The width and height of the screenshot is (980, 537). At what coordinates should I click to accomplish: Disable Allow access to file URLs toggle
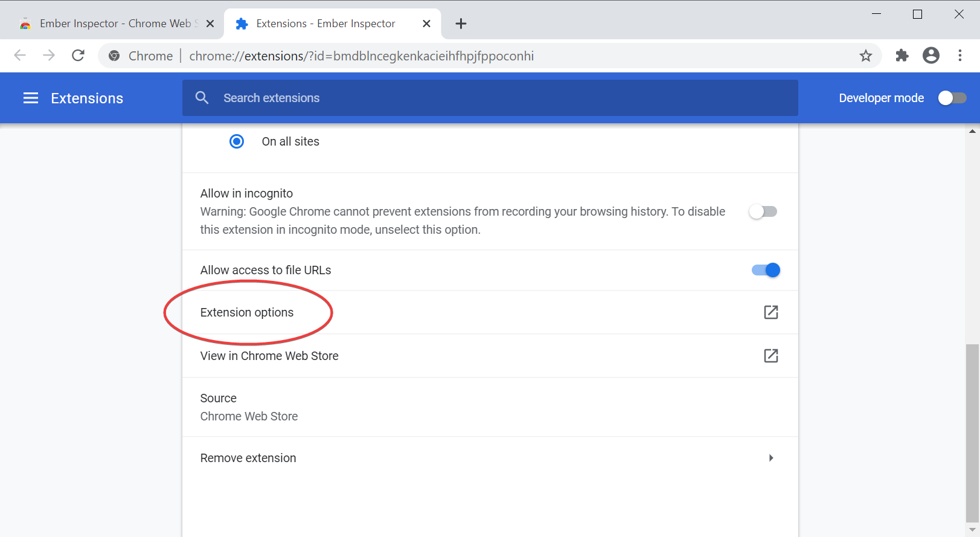click(766, 270)
